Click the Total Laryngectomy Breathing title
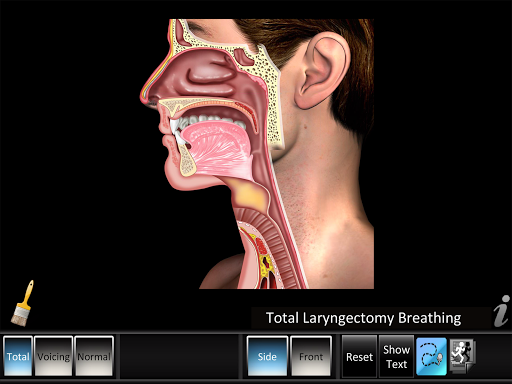512x384 pixels. click(364, 318)
